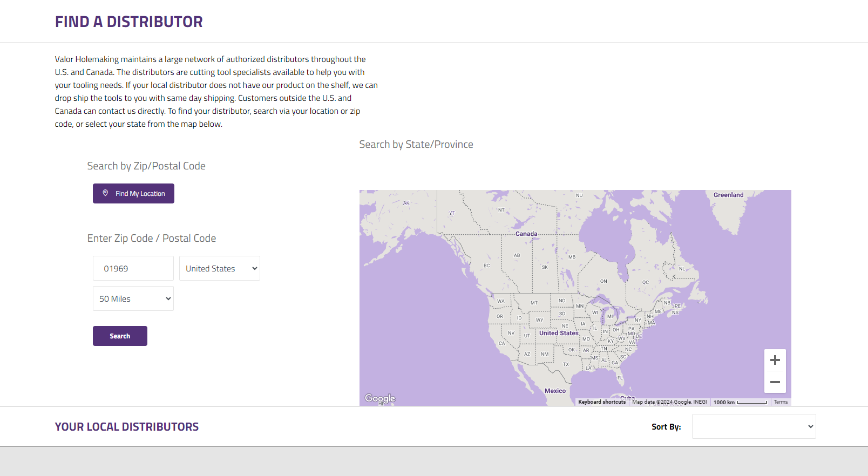The height and width of the screenshot is (476, 868).
Task: Select Montana (MT) on the map
Action: (534, 303)
